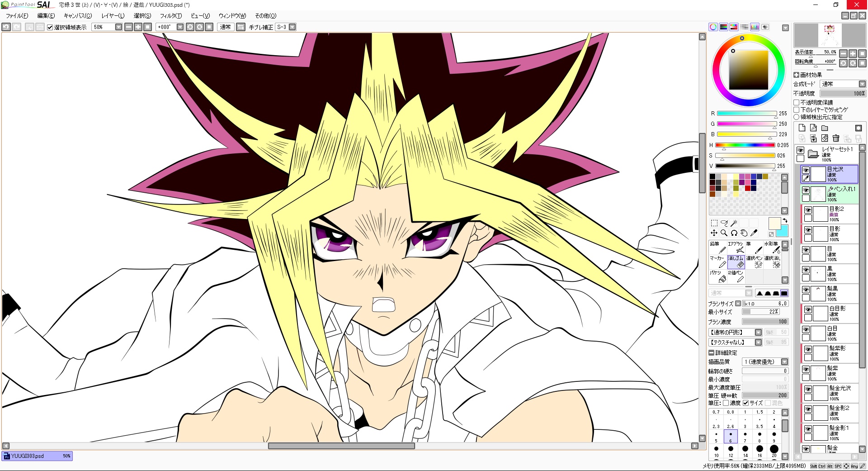Click the undo button in toolbar
The image size is (868, 471).
(6, 27)
